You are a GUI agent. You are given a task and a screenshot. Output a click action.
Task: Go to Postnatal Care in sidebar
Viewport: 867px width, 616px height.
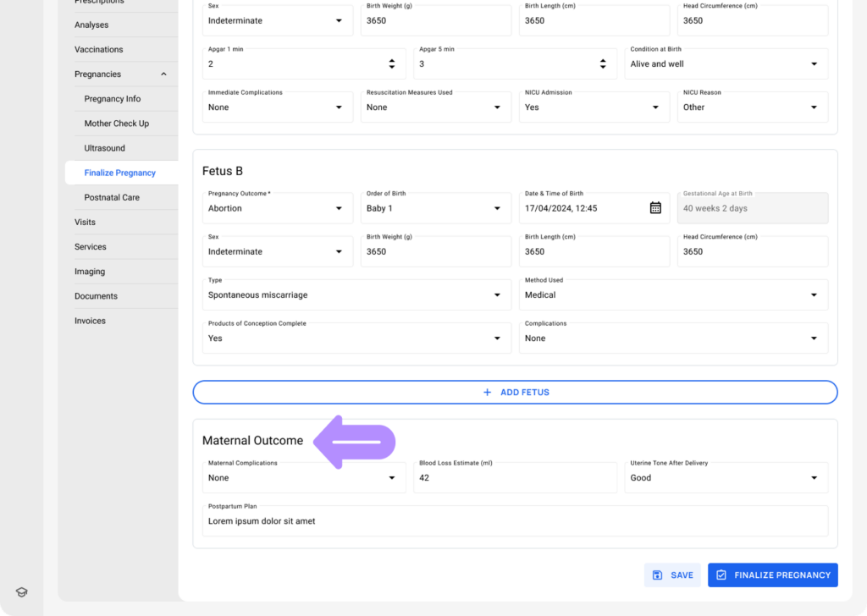(112, 197)
